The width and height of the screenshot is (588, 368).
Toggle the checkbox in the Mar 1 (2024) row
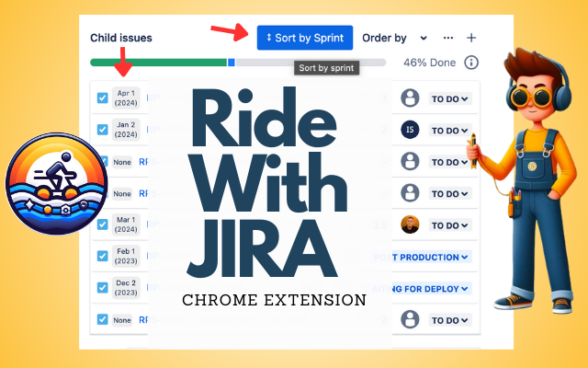pyautogui.click(x=102, y=224)
